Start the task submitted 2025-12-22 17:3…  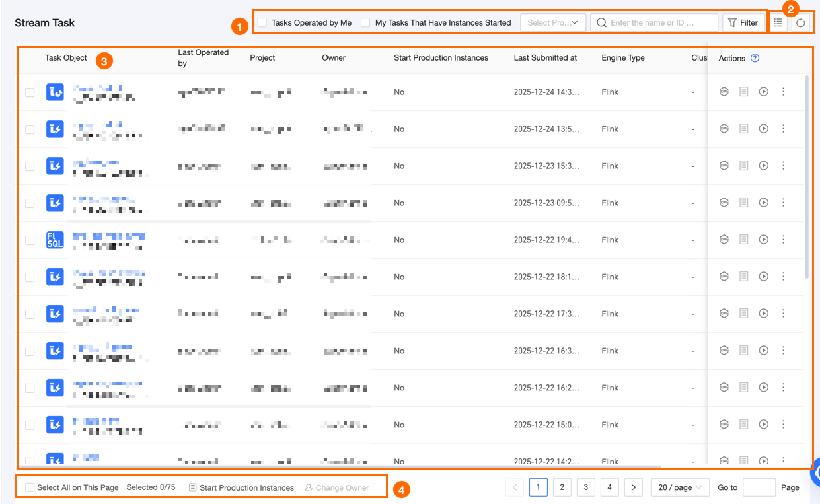click(764, 314)
